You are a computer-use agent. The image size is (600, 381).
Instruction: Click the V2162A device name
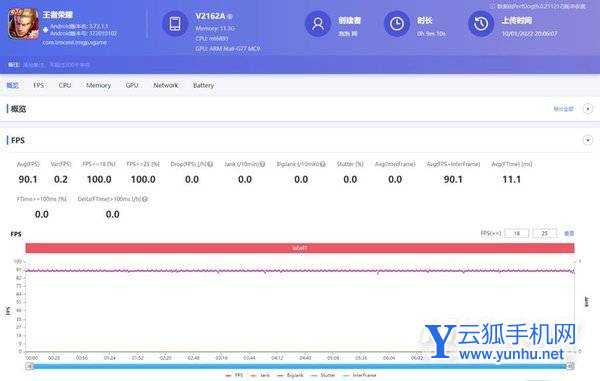(x=210, y=16)
